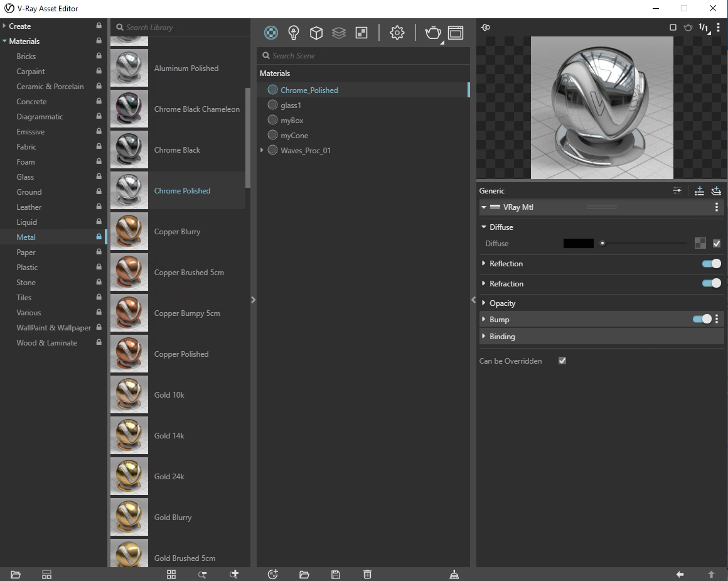This screenshot has height=581, width=728.
Task: Open the Geometry asset category icon
Action: tap(316, 33)
